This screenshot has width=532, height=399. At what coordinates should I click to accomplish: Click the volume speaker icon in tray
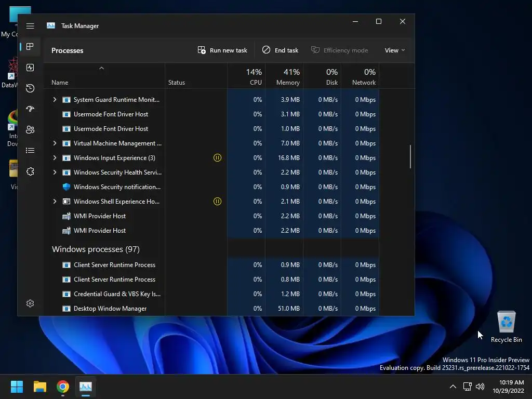480,387
